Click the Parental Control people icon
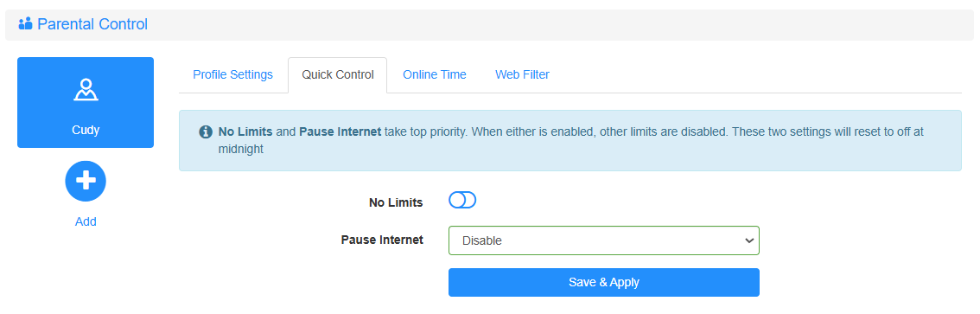This screenshot has height=314, width=980. (25, 24)
